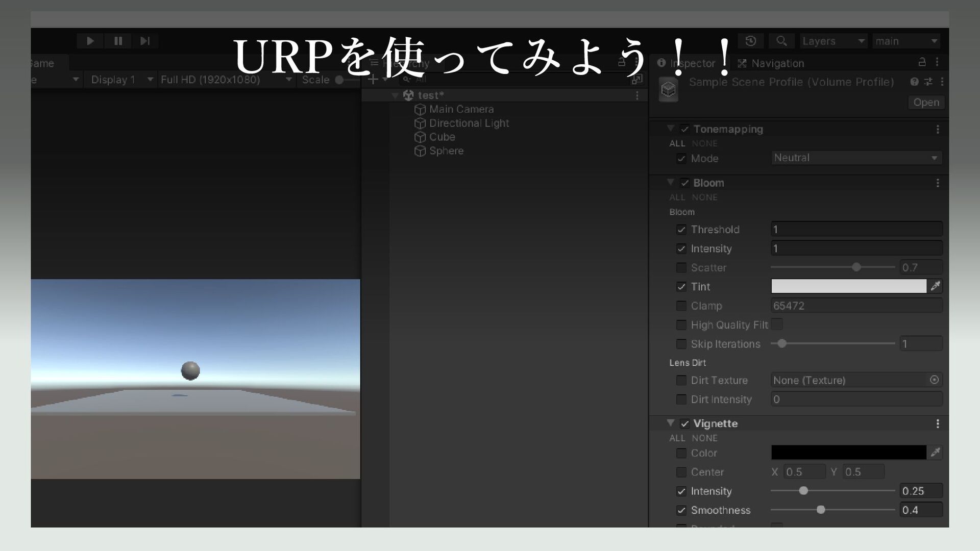Toggle the Bloom Threshold checkbox
Viewport: 980px width, 551px height.
click(x=681, y=230)
